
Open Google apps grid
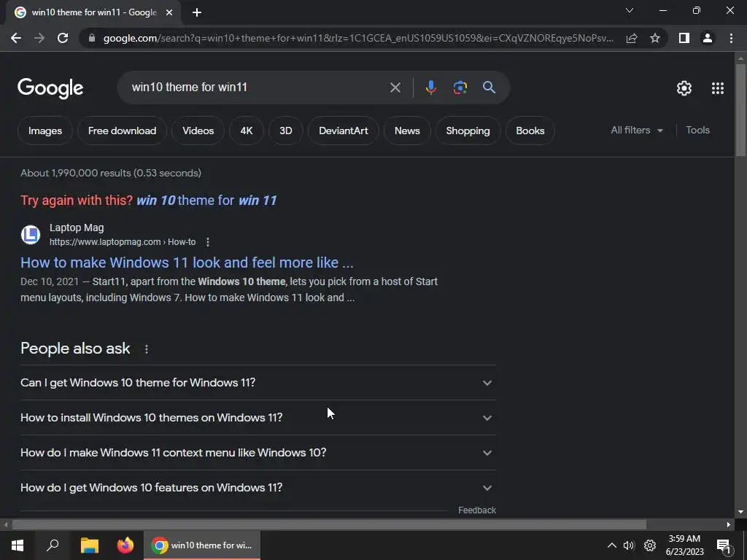pyautogui.click(x=718, y=88)
